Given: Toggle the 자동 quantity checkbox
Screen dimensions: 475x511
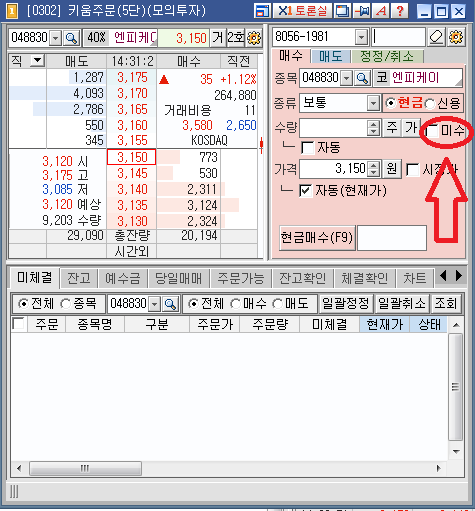Looking at the screenshot, I should (307, 148).
